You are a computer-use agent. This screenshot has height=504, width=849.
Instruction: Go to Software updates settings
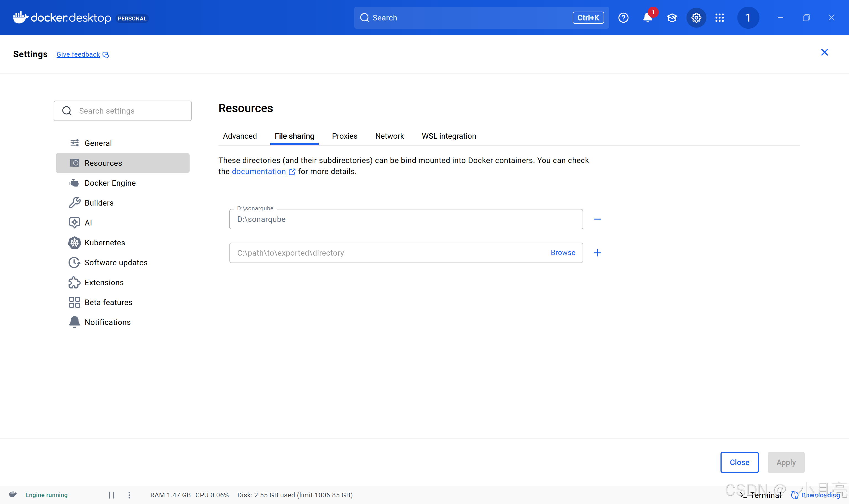point(123,262)
